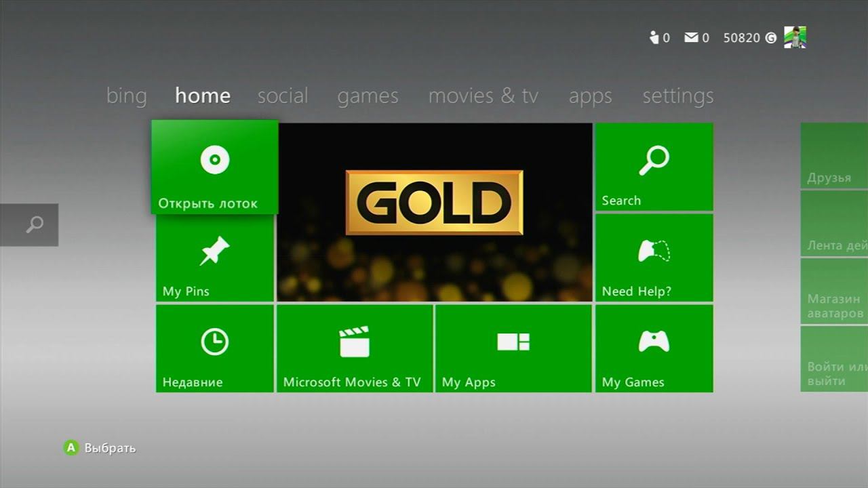
Task: Open the disc tray tile
Action: pos(214,167)
